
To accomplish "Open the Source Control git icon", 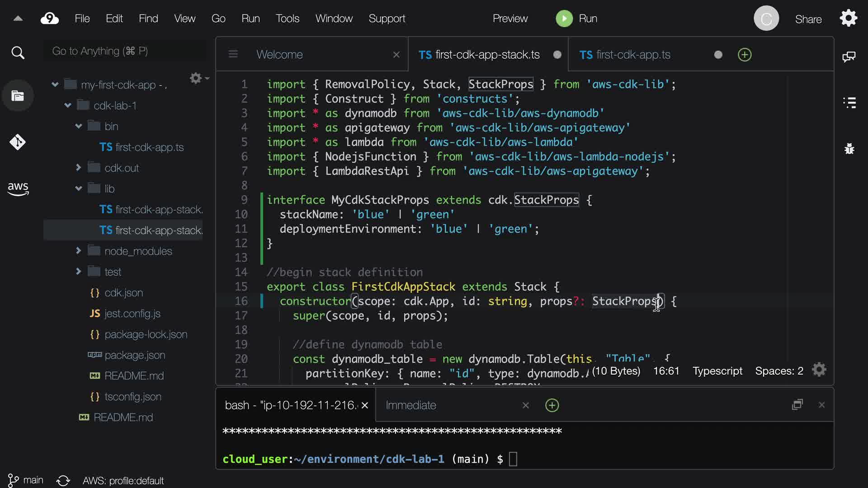I will coord(18,142).
